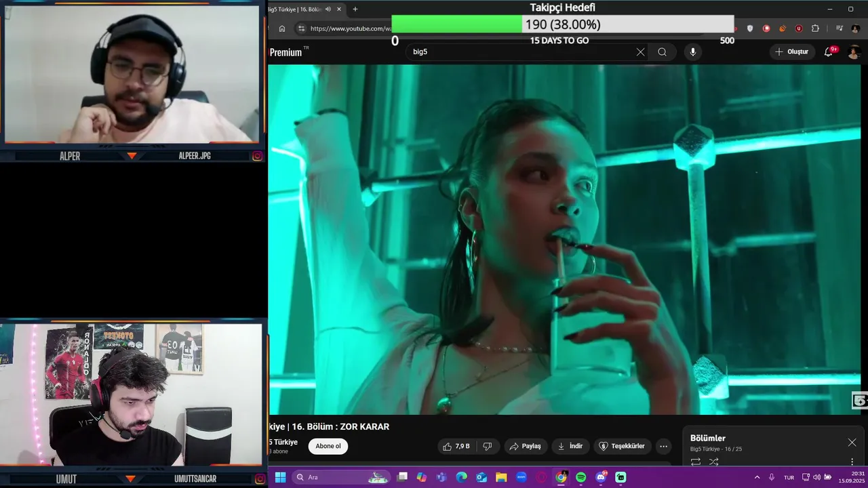Expand hidden system tray icons chevron
The width and height of the screenshot is (868, 488).
(757, 477)
